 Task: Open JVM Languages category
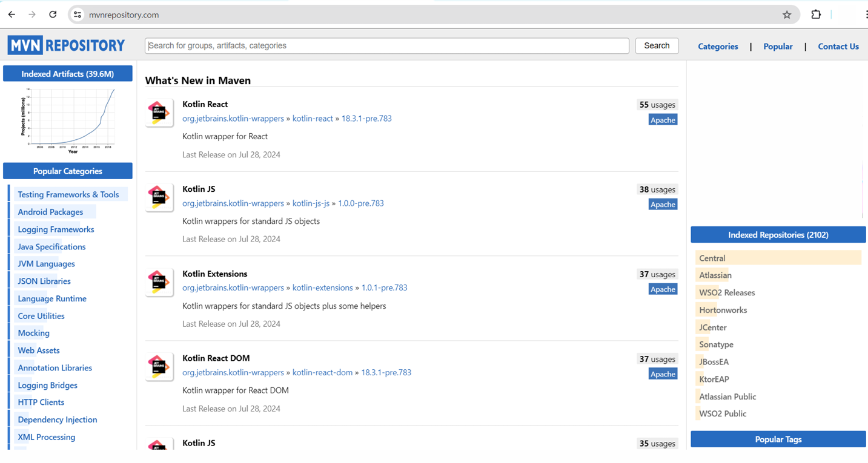point(46,264)
